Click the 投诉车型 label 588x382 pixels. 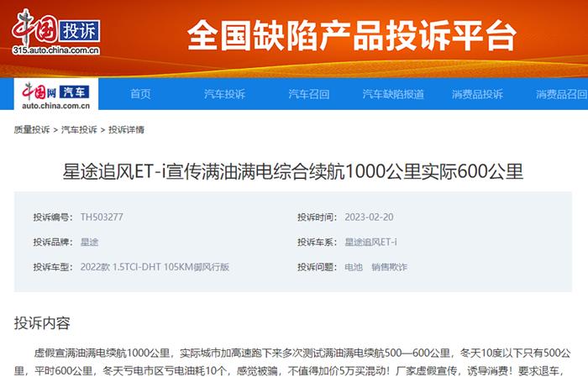53,267
